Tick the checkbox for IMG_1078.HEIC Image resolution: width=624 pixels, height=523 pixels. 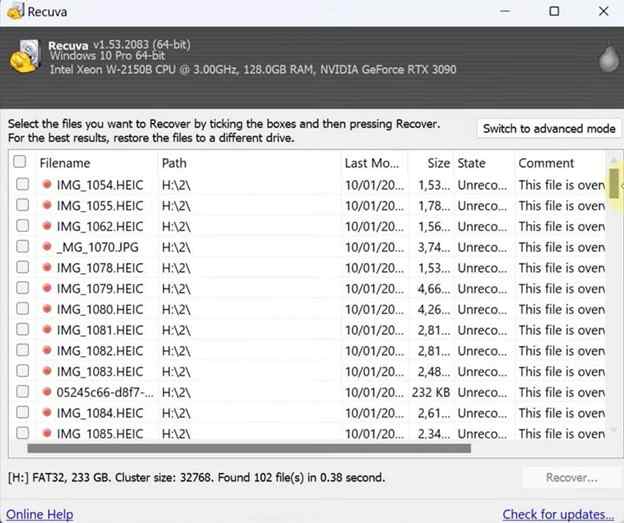(23, 267)
